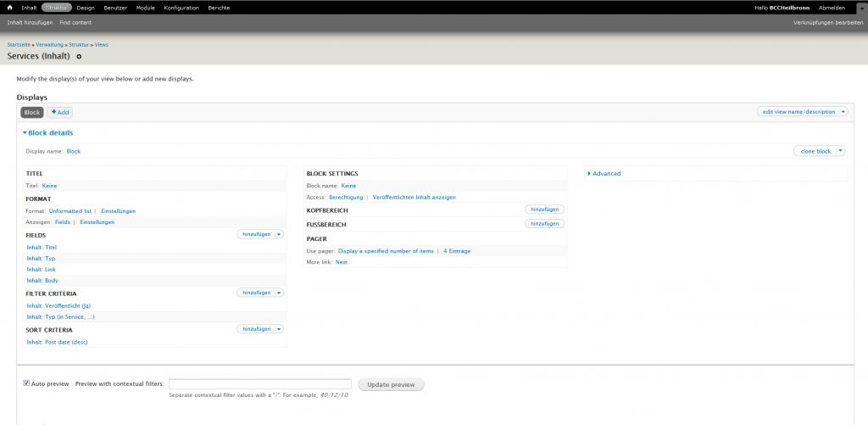Screen dimensions: 868x425
Task: Click the shortcut icon beside Services (Inhalt)
Action: tap(79, 57)
